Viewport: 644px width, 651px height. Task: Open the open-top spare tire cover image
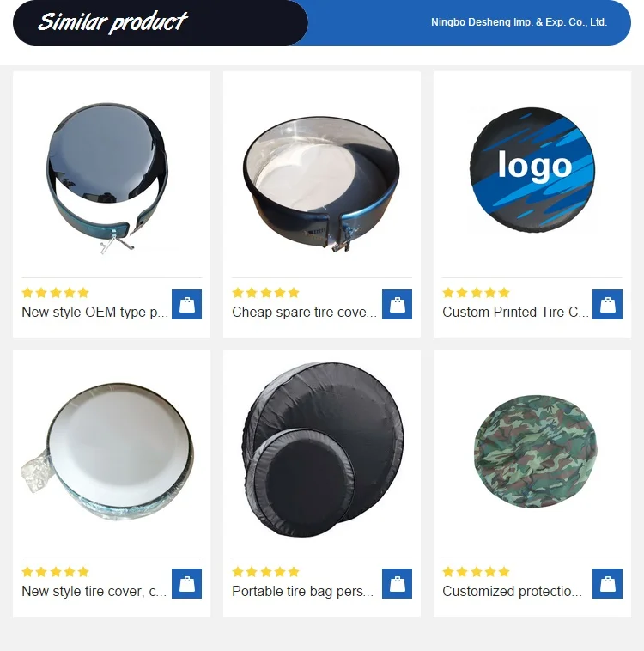point(321,184)
